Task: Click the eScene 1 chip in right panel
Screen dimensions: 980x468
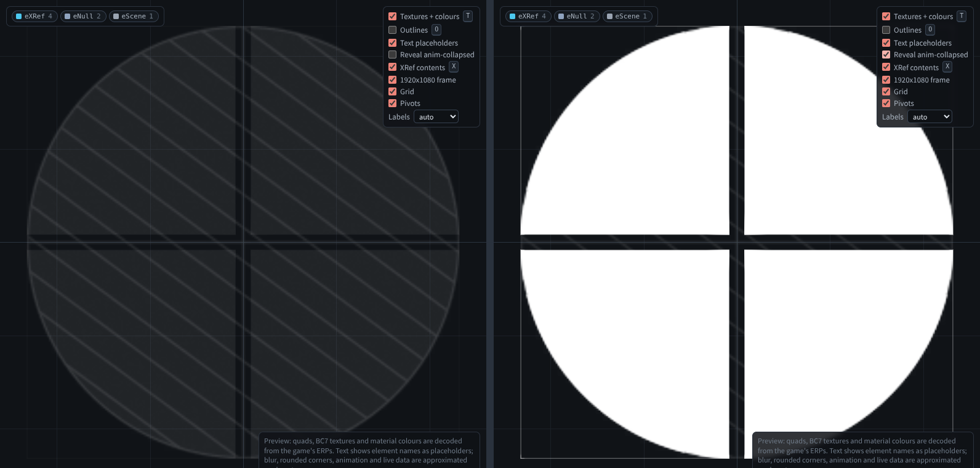Action: coord(627,16)
